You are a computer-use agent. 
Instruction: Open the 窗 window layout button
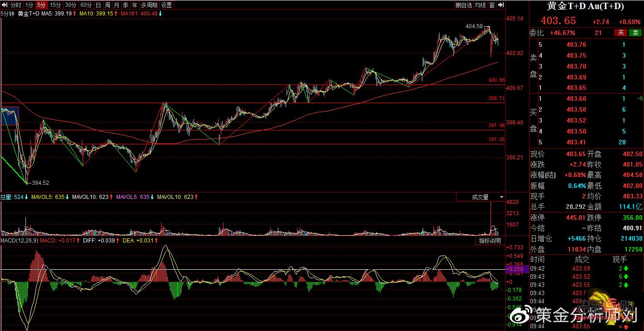click(x=492, y=5)
